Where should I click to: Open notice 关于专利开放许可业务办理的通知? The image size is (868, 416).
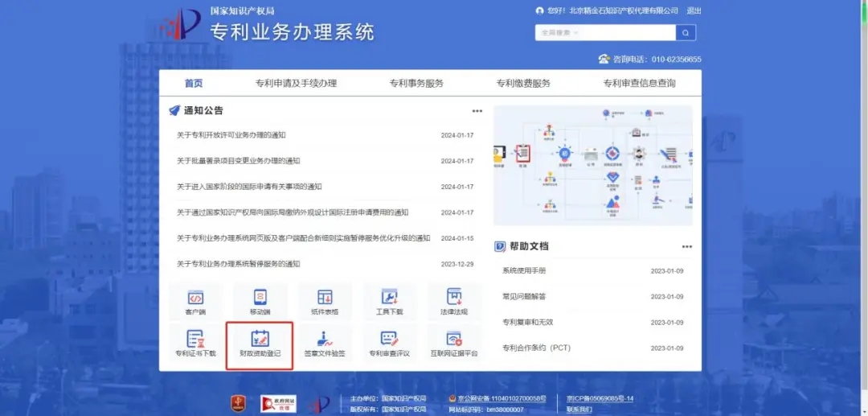[231, 135]
